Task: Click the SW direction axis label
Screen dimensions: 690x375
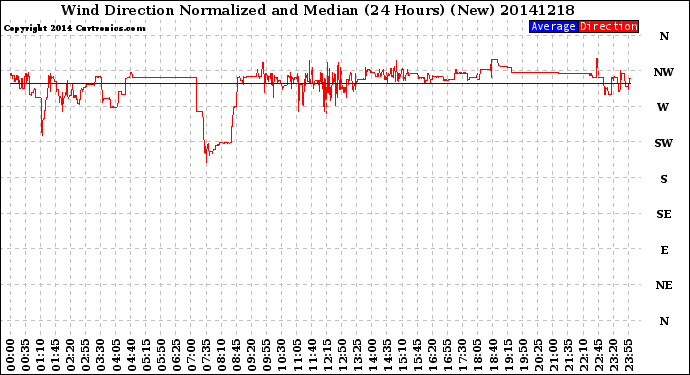Action: click(x=664, y=143)
